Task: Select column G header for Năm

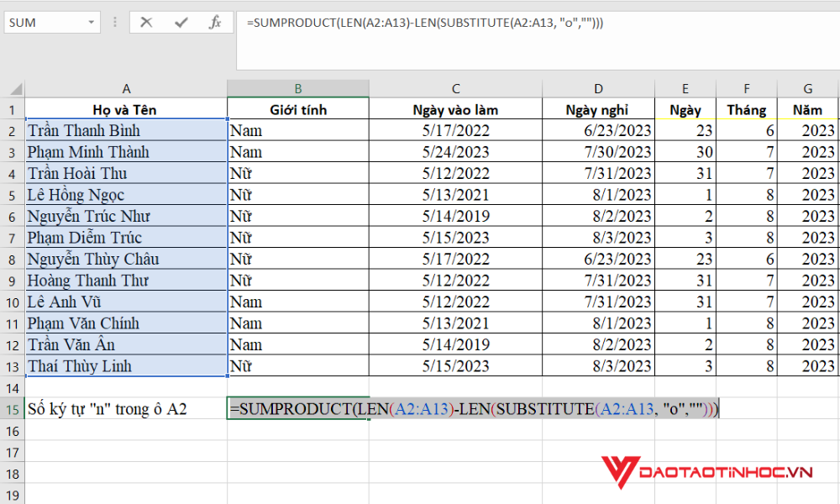Action: pyautogui.click(x=807, y=88)
